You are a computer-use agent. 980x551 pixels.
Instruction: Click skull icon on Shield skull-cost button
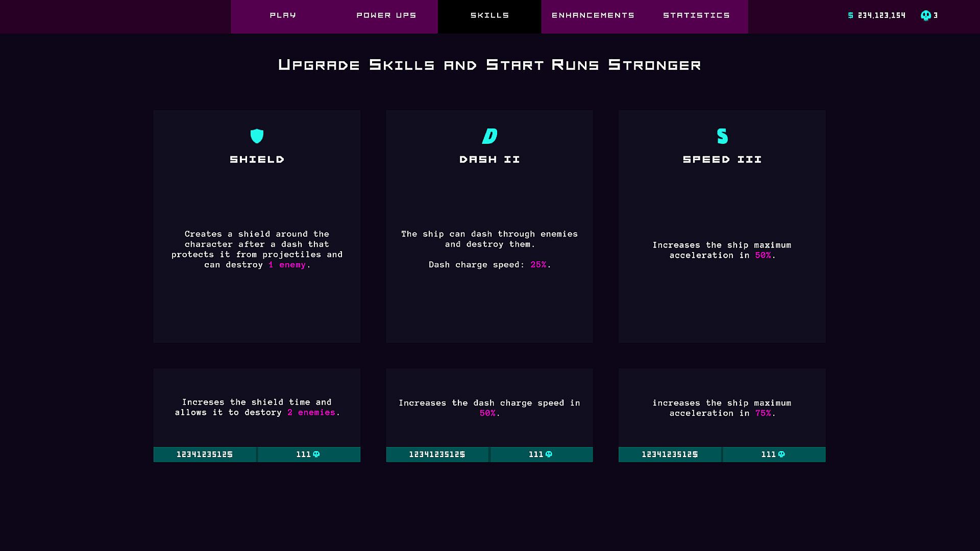[x=316, y=454]
